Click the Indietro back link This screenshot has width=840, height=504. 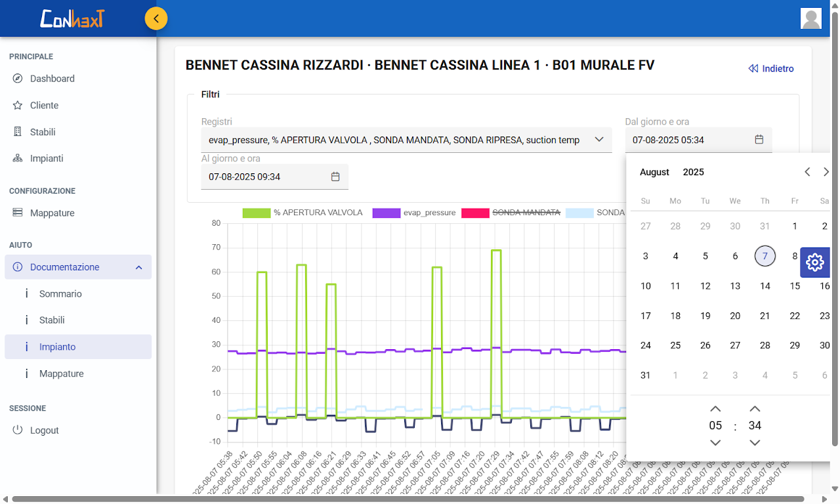pos(771,68)
